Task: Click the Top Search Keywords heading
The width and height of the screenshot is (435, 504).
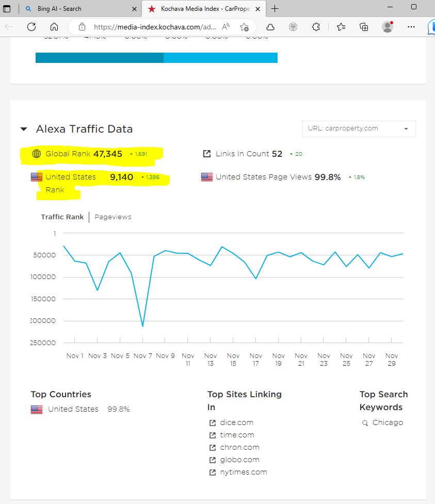Action: tap(383, 400)
